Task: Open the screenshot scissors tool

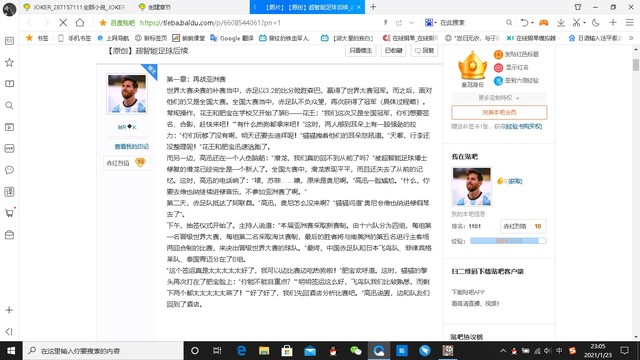Action: point(576,23)
